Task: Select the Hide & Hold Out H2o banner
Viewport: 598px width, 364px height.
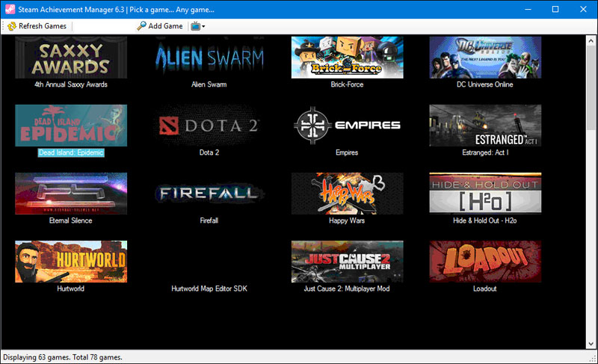Action: click(485, 194)
